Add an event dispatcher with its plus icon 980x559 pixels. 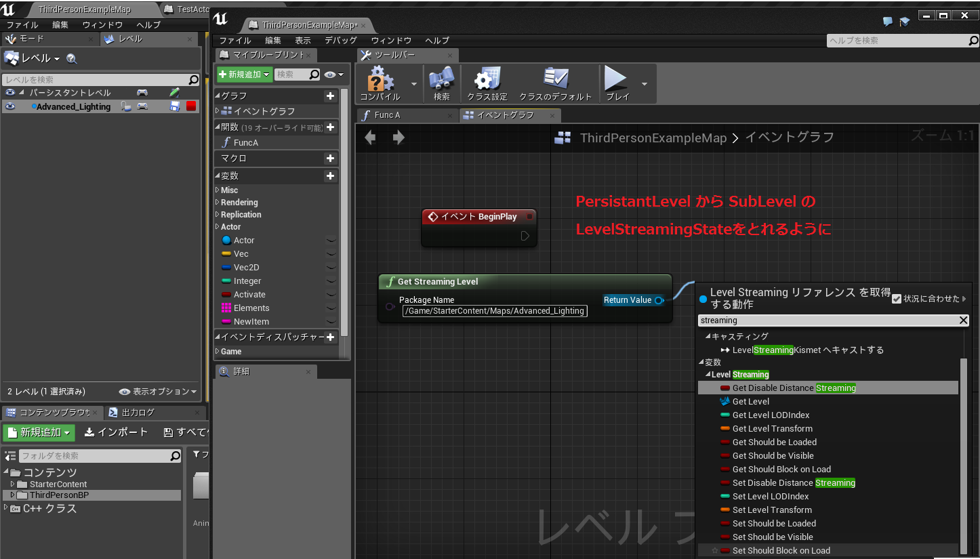330,337
